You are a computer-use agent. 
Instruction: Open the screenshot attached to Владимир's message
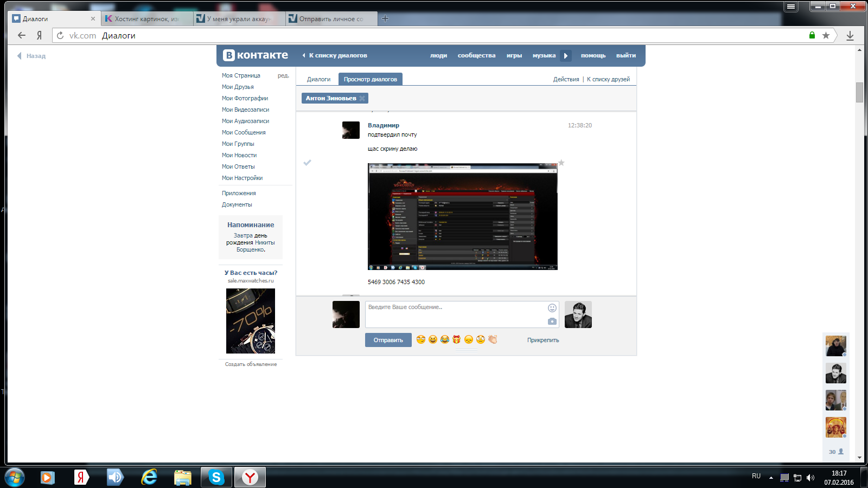pos(463,216)
